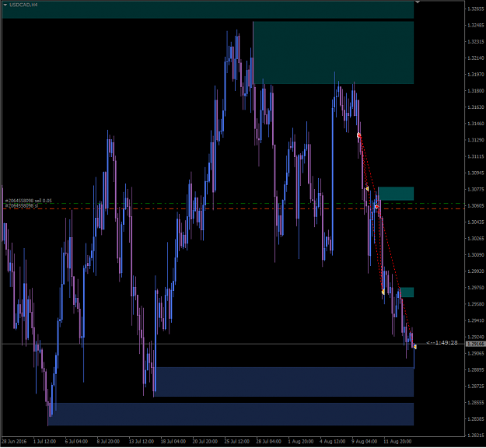The image size is (486, 448).
Task: Select the lower blue demand zone near 1.28385
Action: pyautogui.click(x=231, y=415)
